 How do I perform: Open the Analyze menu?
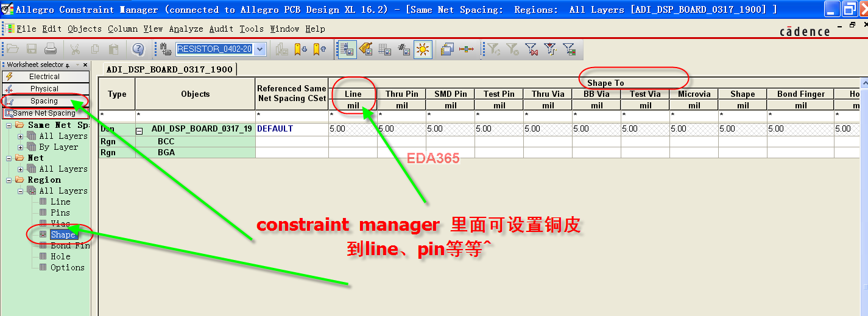click(x=186, y=29)
